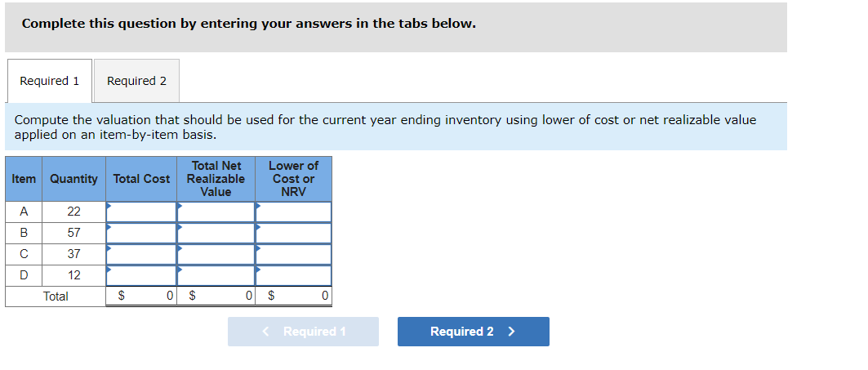Click the right chevron on Required 2 button
The image size is (868, 370).
[x=511, y=332]
